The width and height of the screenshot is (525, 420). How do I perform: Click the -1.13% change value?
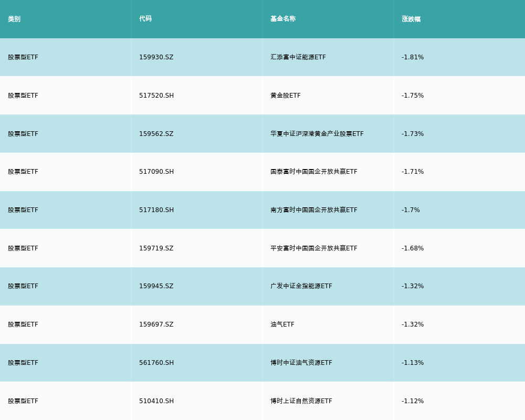coord(413,363)
